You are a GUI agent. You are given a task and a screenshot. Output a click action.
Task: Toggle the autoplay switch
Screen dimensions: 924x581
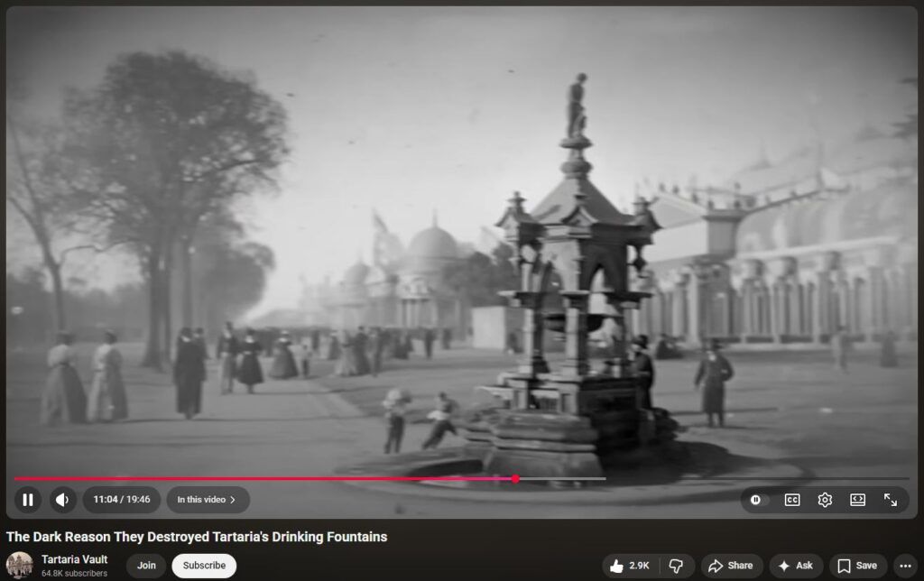[756, 500]
